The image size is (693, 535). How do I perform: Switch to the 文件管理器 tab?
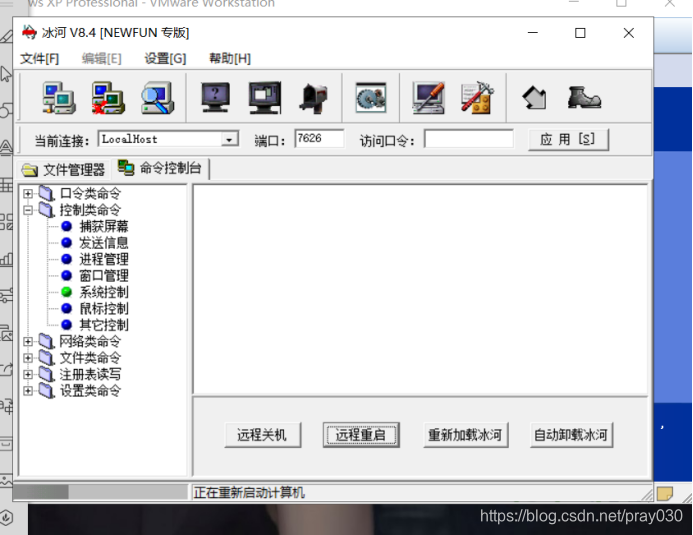click(x=63, y=170)
